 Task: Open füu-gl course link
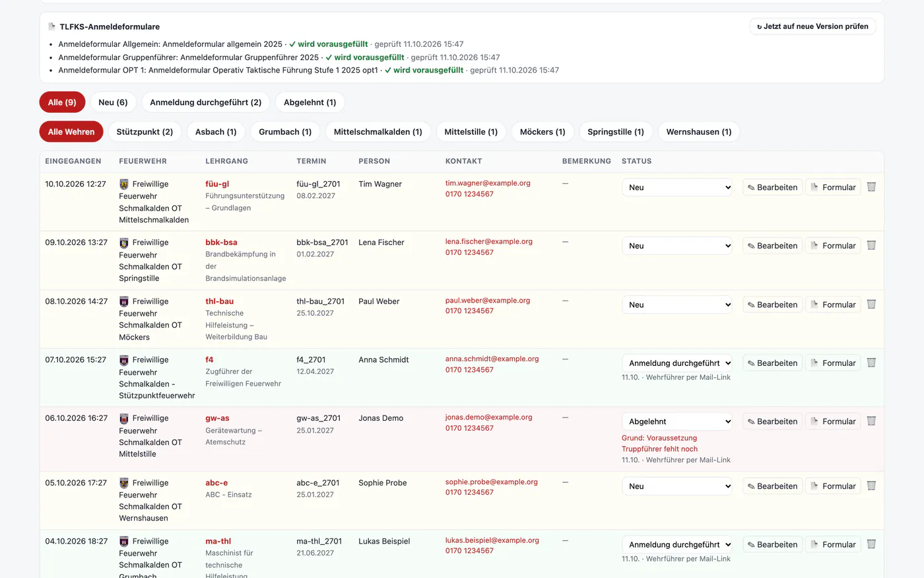pos(217,184)
